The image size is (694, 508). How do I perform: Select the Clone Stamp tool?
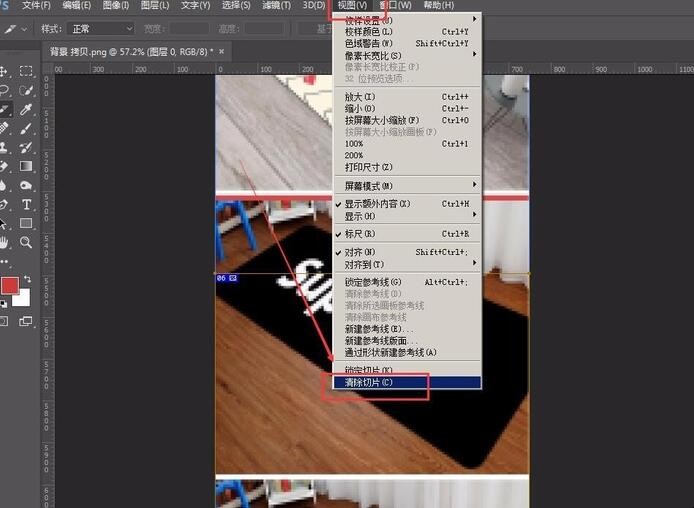click(4, 147)
